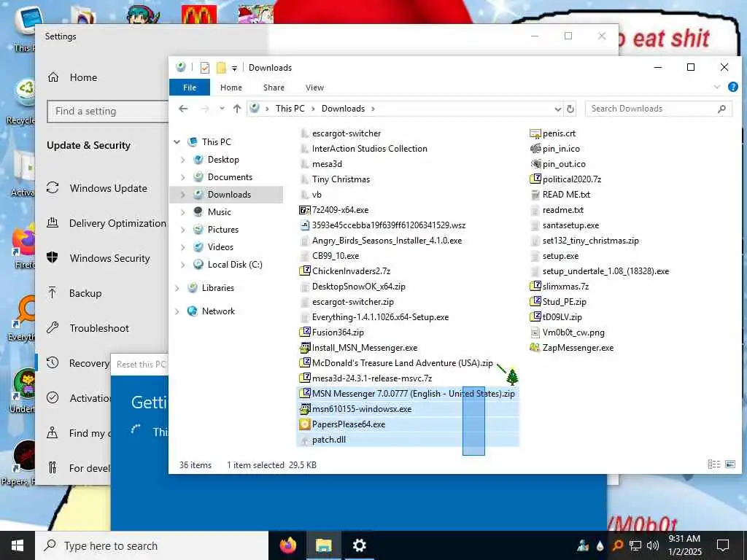Open the recent locations dropdown arrow
Screen dimensions: 747x560
tap(222, 109)
